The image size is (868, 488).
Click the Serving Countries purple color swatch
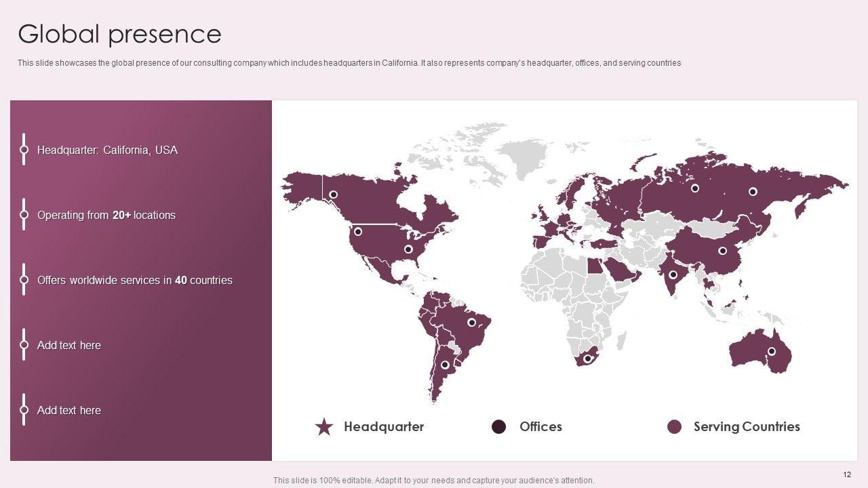[x=674, y=426]
